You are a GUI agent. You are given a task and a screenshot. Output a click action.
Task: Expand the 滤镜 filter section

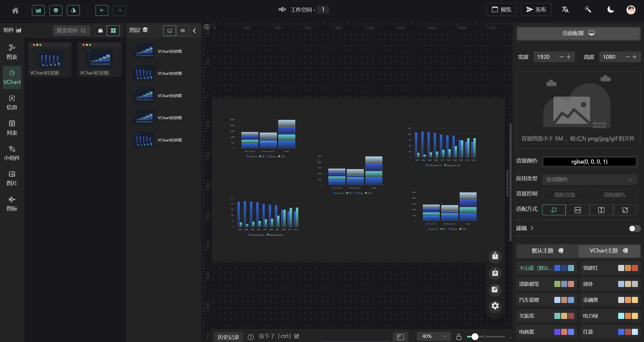525,228
